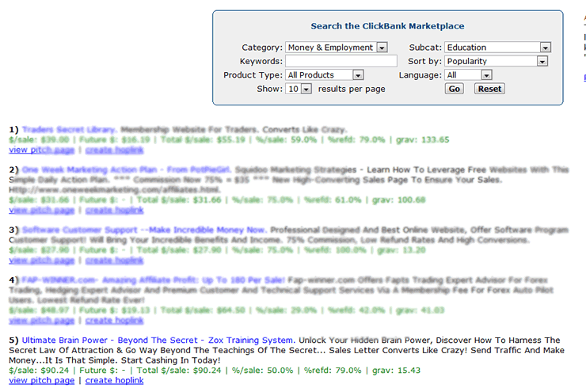This screenshot has height=392, width=586.
Task: Click the results per page label
Action: [352, 89]
